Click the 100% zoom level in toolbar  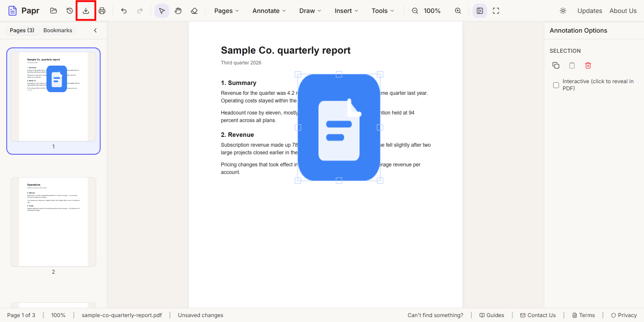[432, 11]
